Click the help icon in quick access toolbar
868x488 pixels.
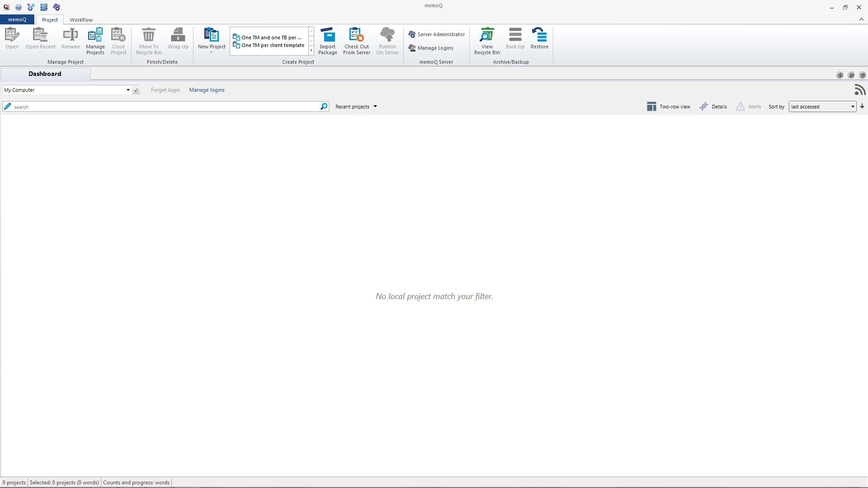[19, 7]
